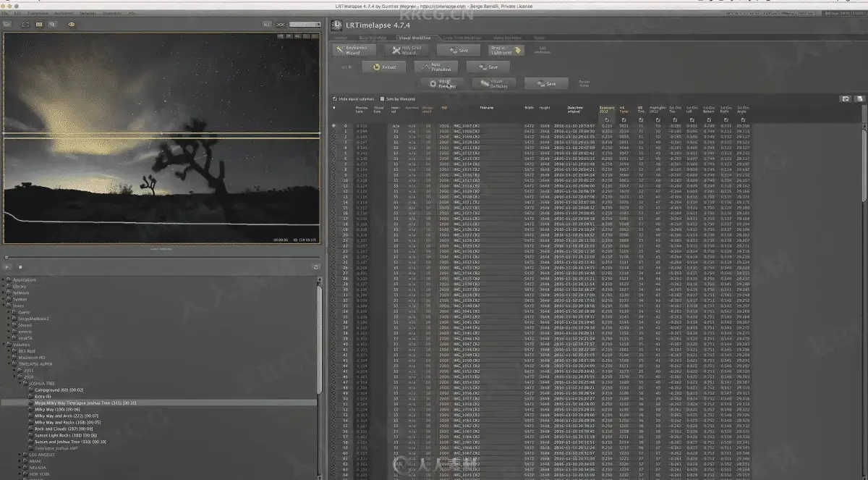The width and height of the screenshot is (868, 480).
Task: Click the Holy Grail Wizard button
Action: click(406, 50)
